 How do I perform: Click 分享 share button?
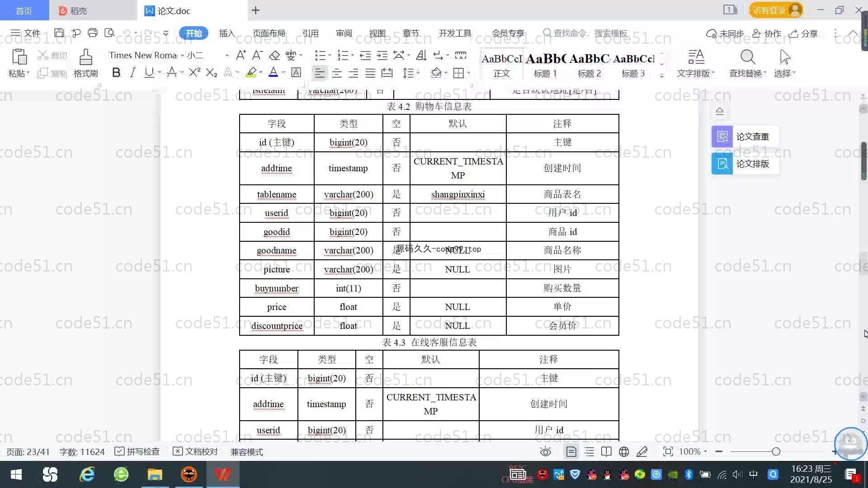(x=803, y=33)
